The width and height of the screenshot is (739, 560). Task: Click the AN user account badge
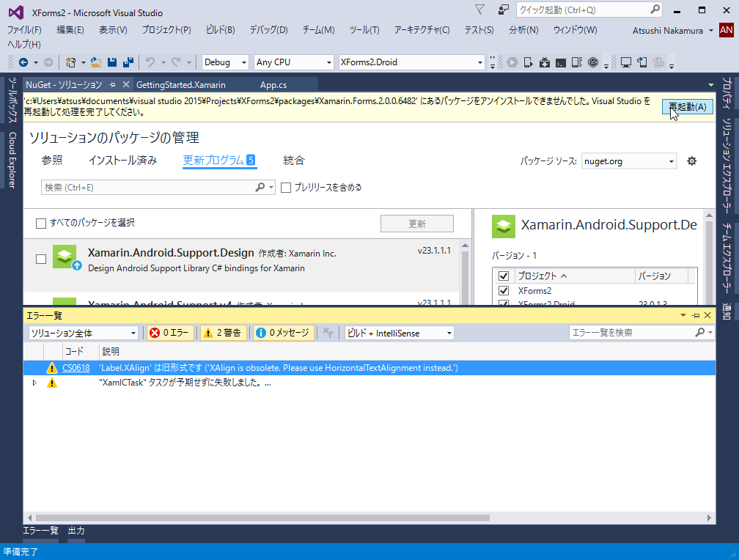(x=727, y=30)
